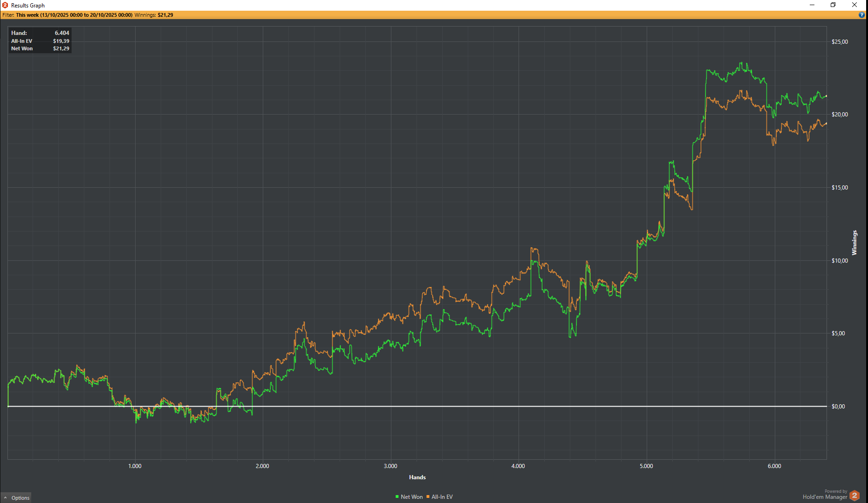868x503 pixels.
Task: Click the $20,00 y-axis label
Action: pos(840,115)
